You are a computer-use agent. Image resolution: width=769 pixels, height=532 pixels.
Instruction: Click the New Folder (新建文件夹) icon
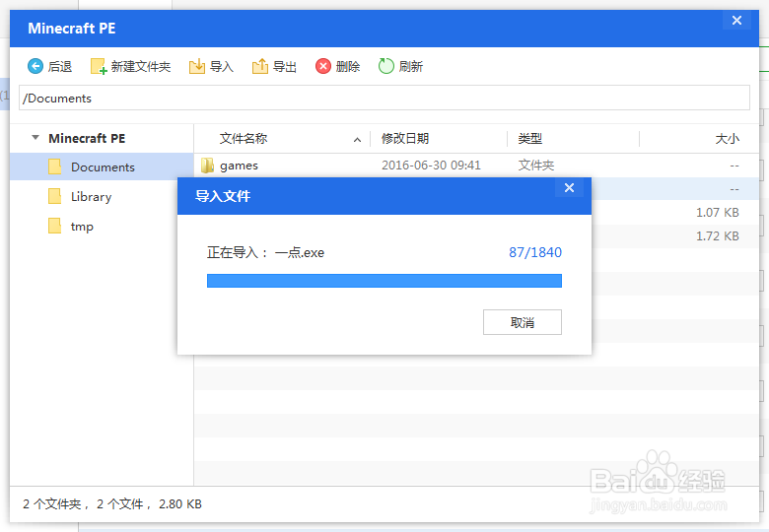pos(99,66)
